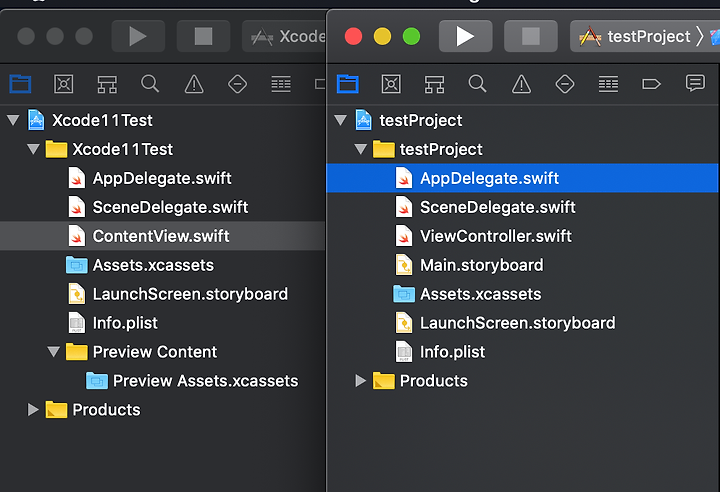Minimize testProject window with yellow button
This screenshot has height=492, width=720.
[x=382, y=36]
